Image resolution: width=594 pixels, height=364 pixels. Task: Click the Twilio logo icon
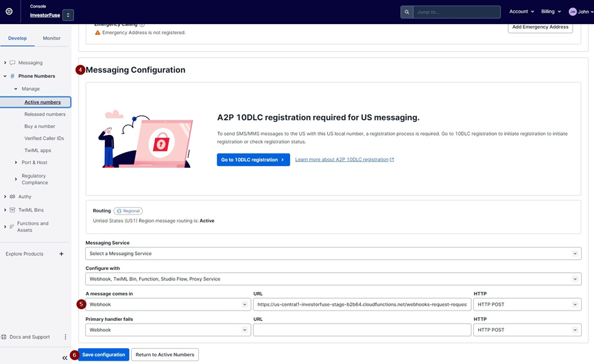pos(9,12)
